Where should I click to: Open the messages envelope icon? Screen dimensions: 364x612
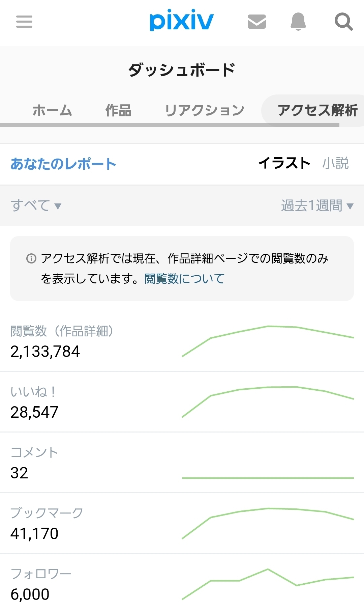coord(257,22)
